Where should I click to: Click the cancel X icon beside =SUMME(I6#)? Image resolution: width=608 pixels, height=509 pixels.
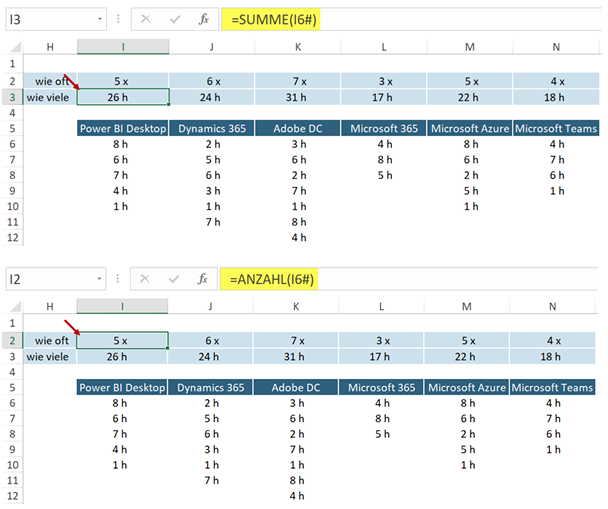[145, 19]
